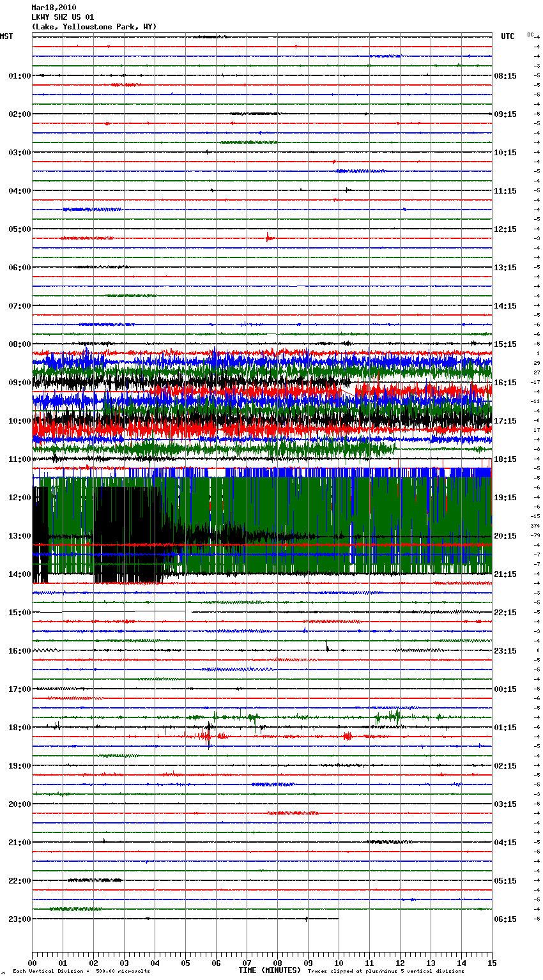Click the DC column header
Screen dimensions: 543x980
[530, 34]
